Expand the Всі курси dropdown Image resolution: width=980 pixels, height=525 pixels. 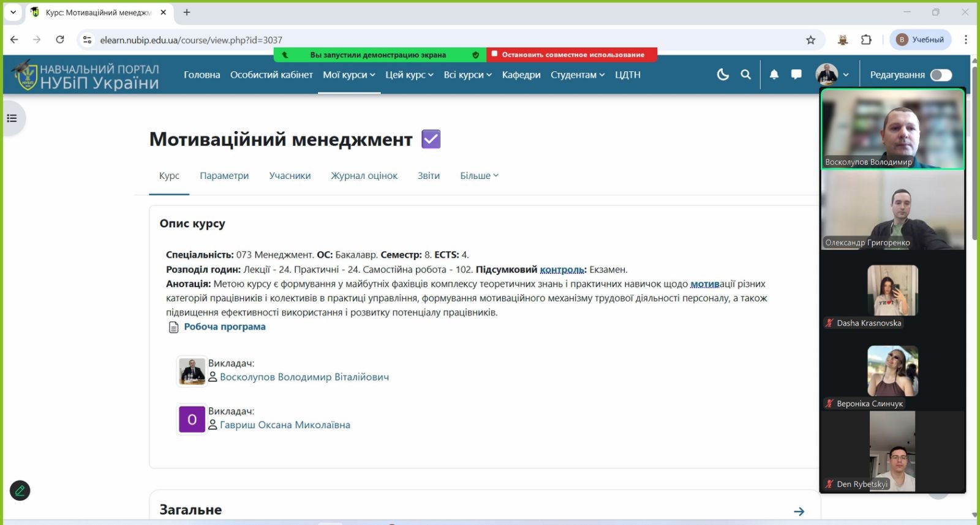pos(468,75)
